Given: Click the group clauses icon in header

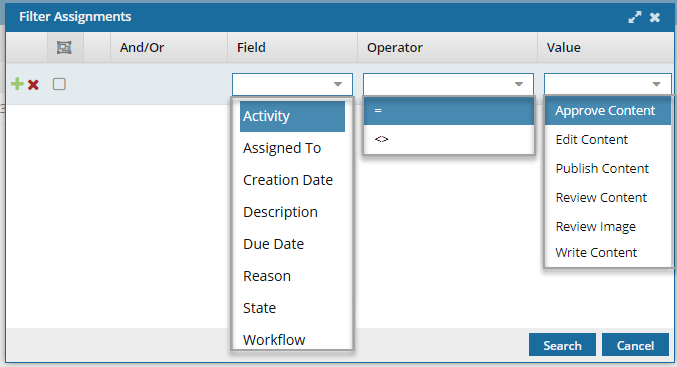Looking at the screenshot, I should (64, 47).
